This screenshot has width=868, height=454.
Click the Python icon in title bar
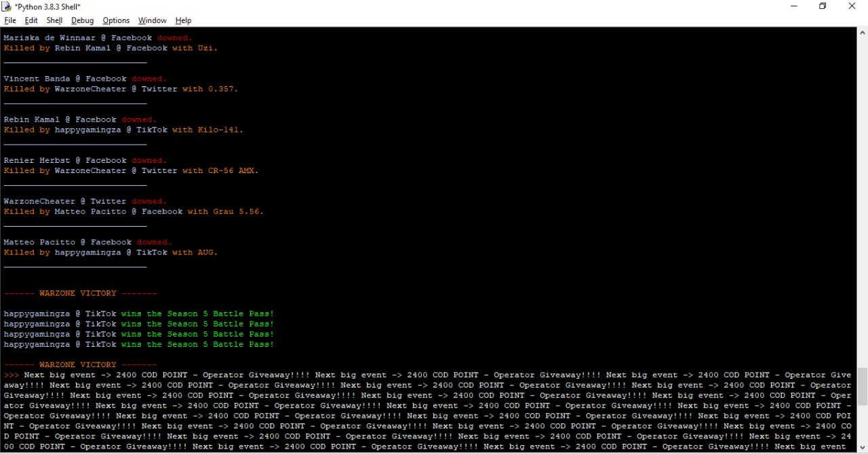click(x=7, y=6)
